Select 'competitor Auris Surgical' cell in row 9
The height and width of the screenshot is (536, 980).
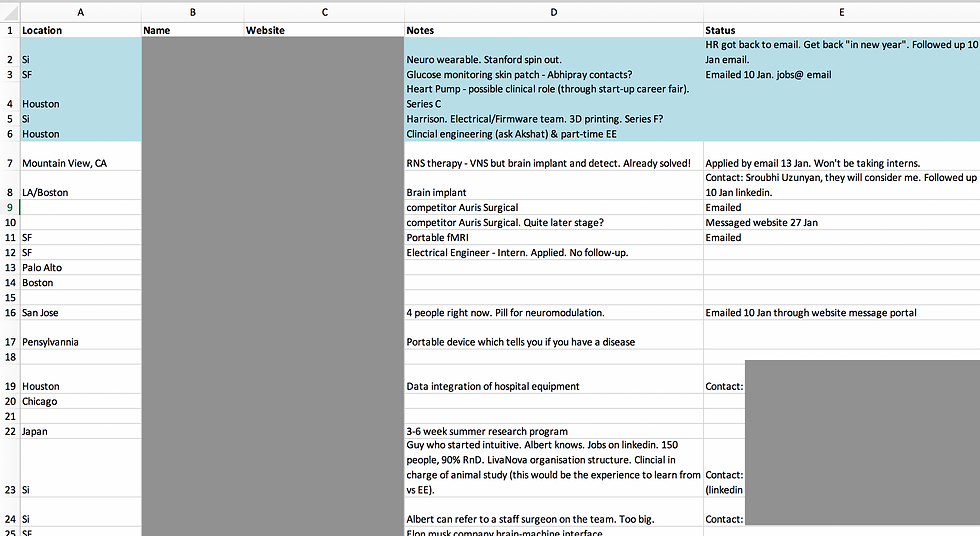pos(554,207)
